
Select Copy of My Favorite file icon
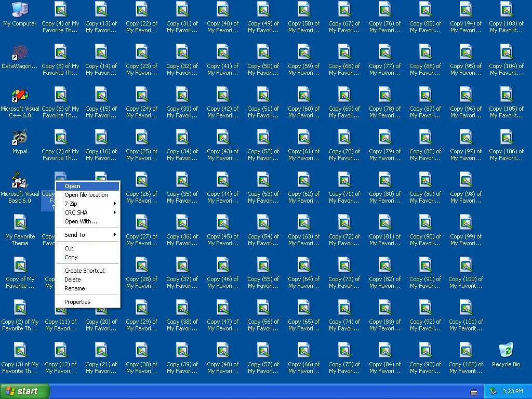[x=20, y=265]
